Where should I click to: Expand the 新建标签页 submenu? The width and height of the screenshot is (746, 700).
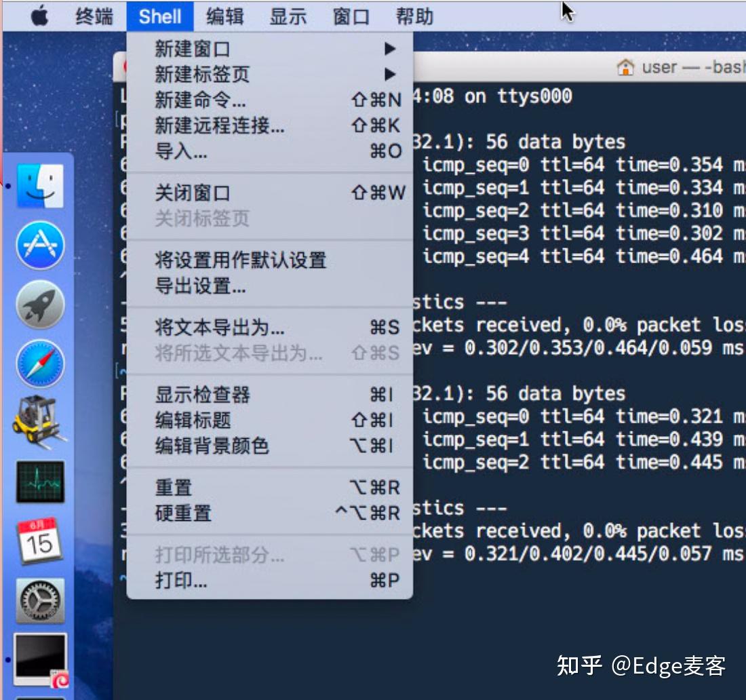(x=270, y=74)
